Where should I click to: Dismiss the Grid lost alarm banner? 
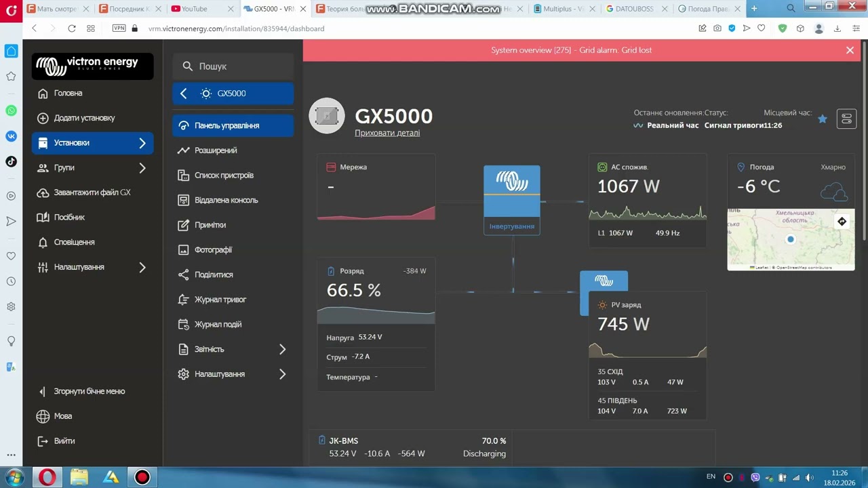(850, 50)
